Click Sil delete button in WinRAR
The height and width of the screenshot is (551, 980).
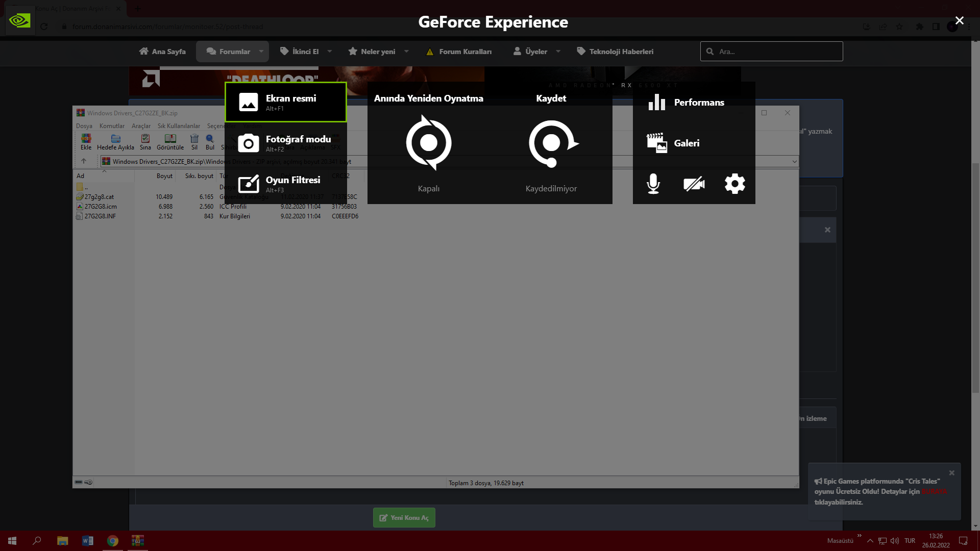pos(194,142)
